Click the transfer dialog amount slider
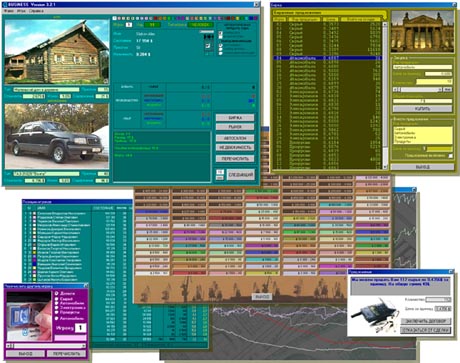 click(46, 346)
